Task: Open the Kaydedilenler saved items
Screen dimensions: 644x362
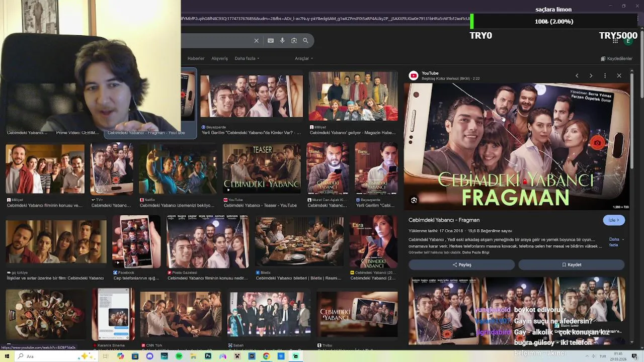Action: click(616, 58)
